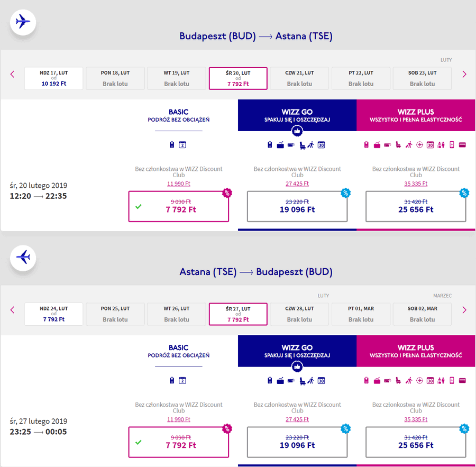Click the outbound WIZZ GO blue percent badge
Viewport: 476px width, 467px height.
pyautogui.click(x=345, y=193)
